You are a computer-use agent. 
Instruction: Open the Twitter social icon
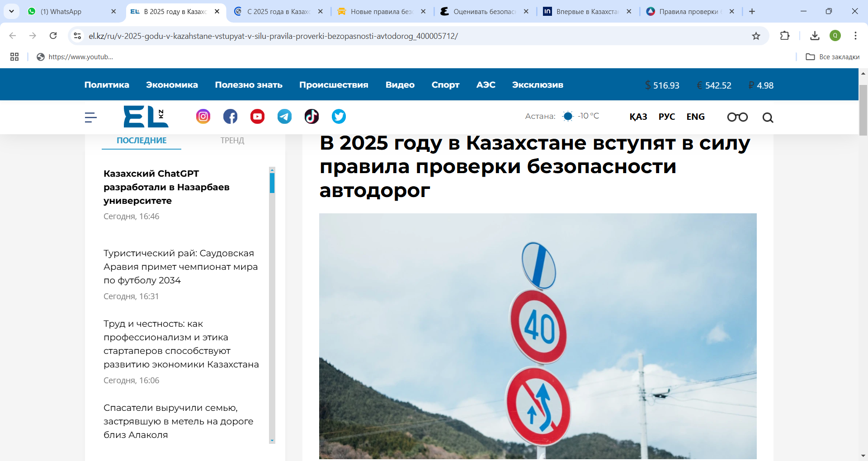(339, 117)
